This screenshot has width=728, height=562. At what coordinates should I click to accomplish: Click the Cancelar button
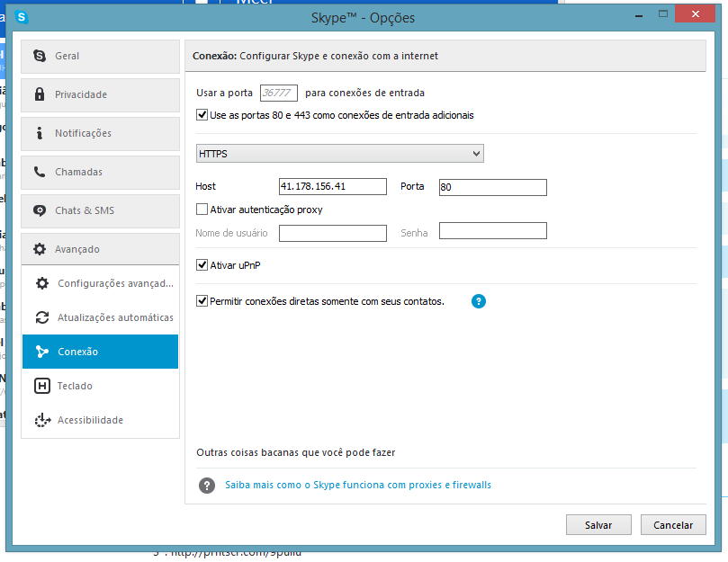673,525
